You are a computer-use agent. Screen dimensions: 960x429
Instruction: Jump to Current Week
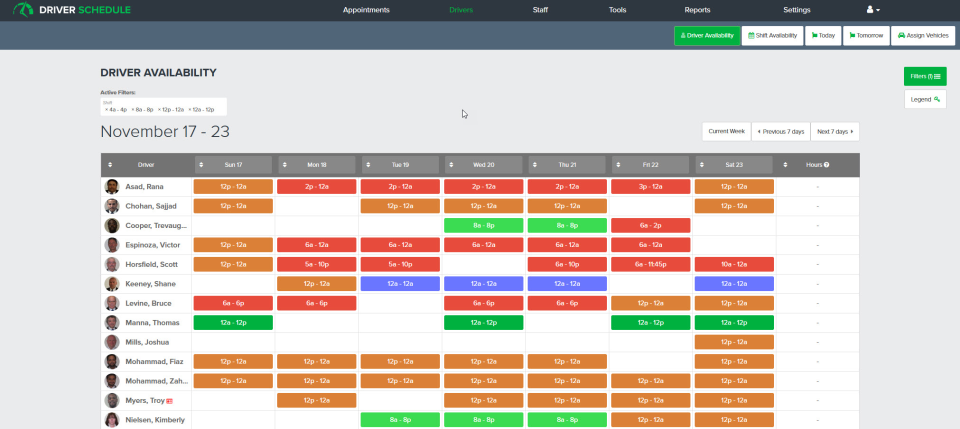726,132
